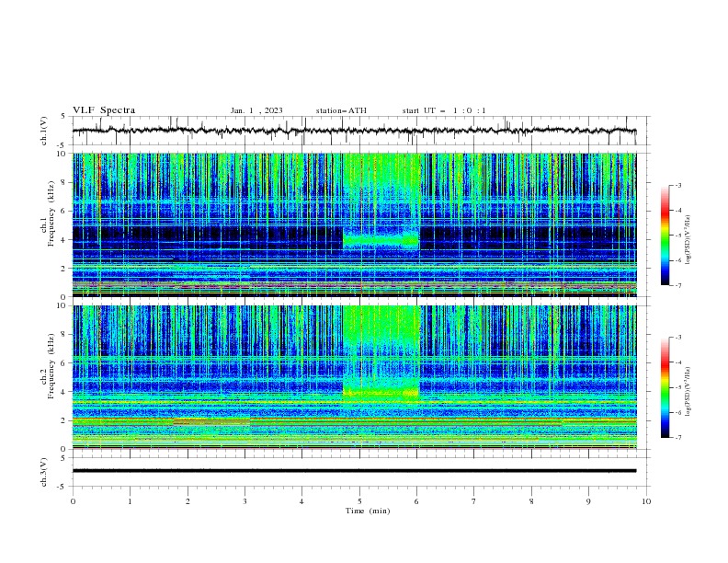Click the ch.1 4 kHz emission burst near minute 5

381,240
